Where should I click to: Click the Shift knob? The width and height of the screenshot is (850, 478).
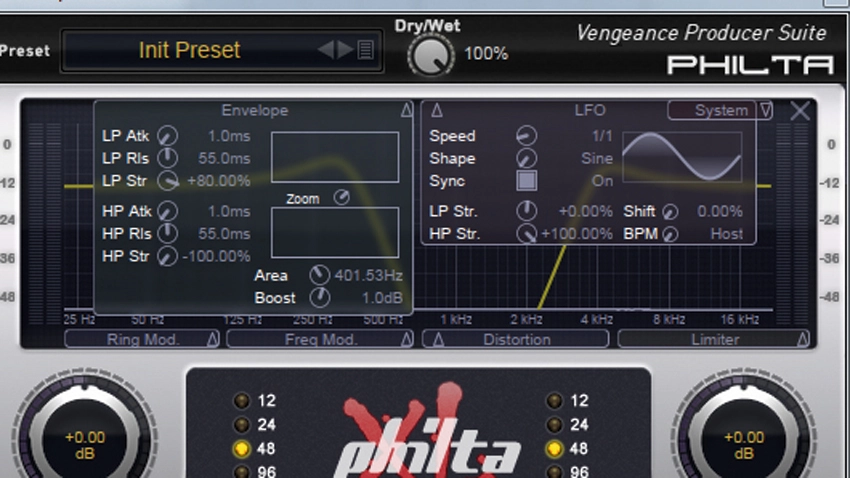pyautogui.click(x=671, y=211)
